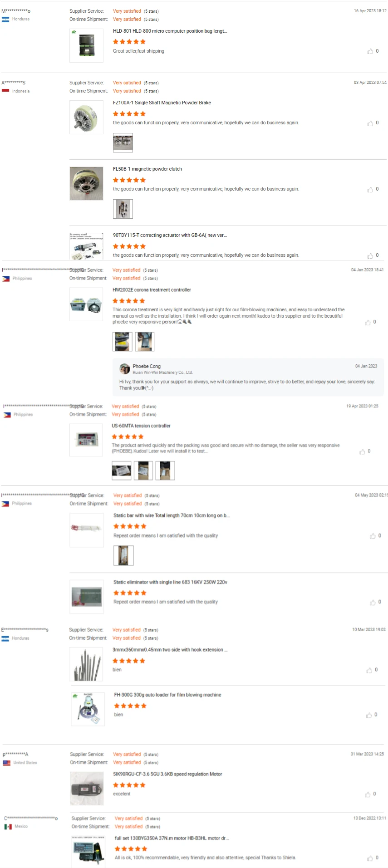Open 5IK90RGU-CF speed regulation Motor link
The width and height of the screenshot is (388, 868).
click(x=167, y=774)
